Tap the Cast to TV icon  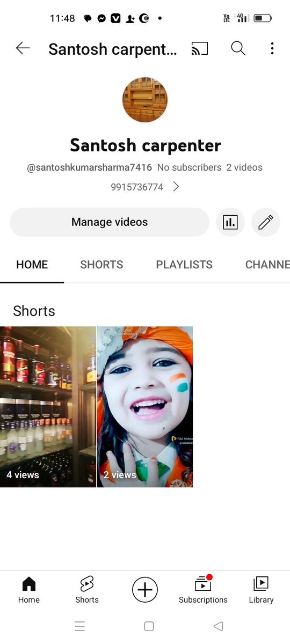pyautogui.click(x=199, y=49)
